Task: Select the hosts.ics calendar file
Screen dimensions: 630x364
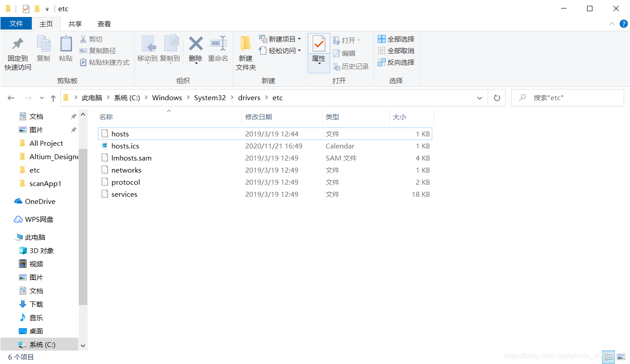Action: click(x=265, y=146)
